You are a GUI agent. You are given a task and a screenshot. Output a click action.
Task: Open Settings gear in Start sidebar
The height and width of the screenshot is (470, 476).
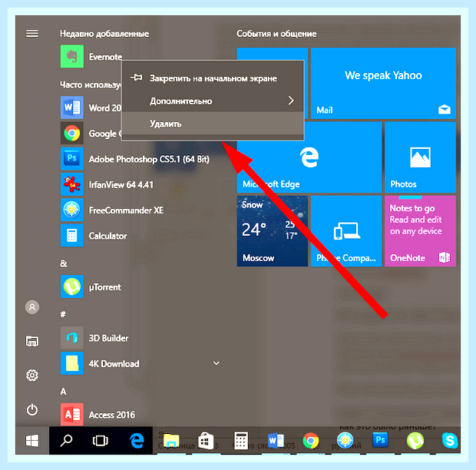click(x=32, y=376)
